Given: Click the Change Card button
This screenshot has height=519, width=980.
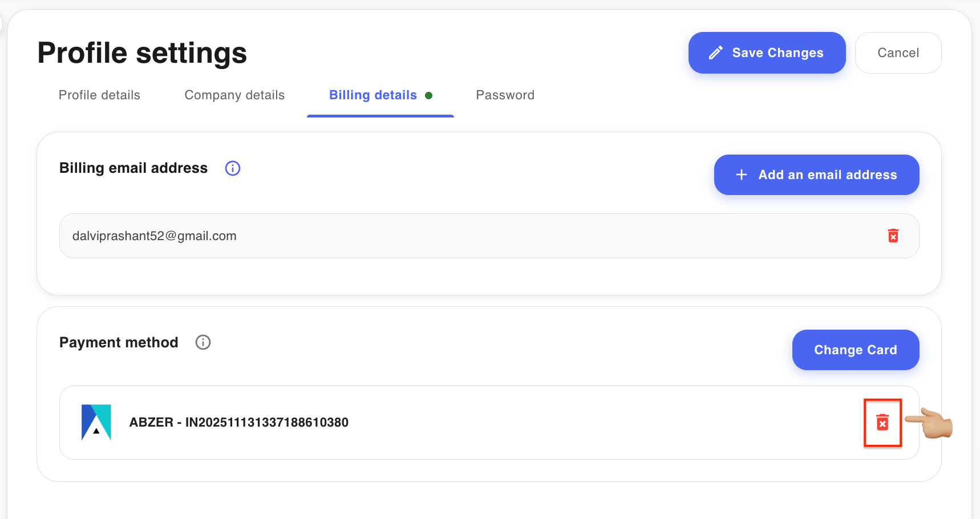Looking at the screenshot, I should tap(856, 350).
